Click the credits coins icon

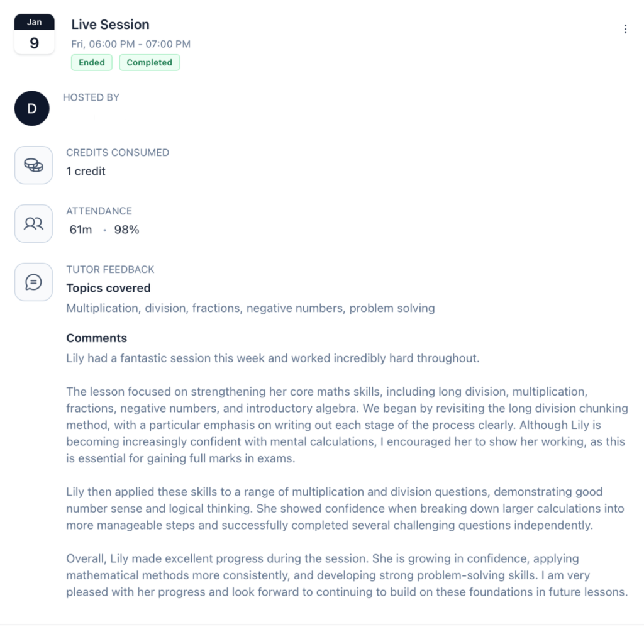click(x=34, y=165)
